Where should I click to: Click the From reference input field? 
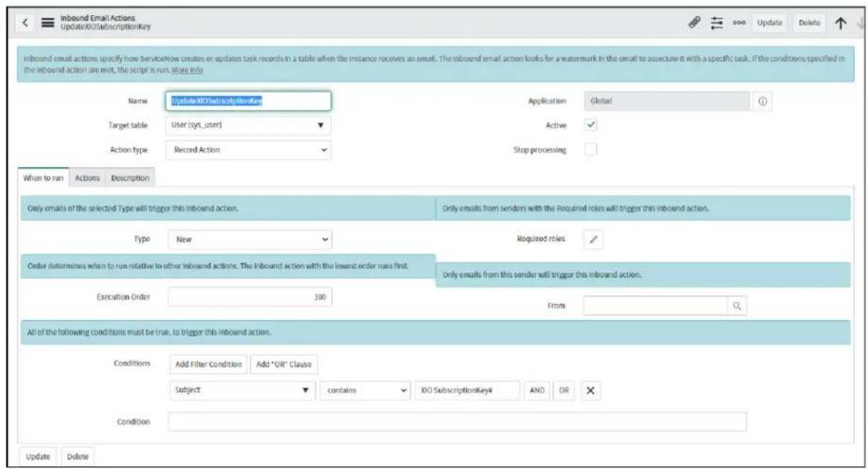656,305
